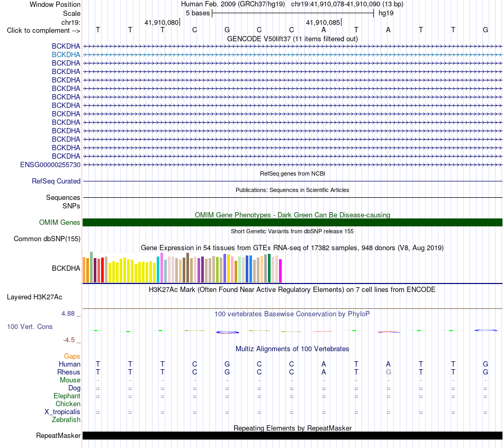Click the X_tropicalis alignment row label

(x=62, y=412)
